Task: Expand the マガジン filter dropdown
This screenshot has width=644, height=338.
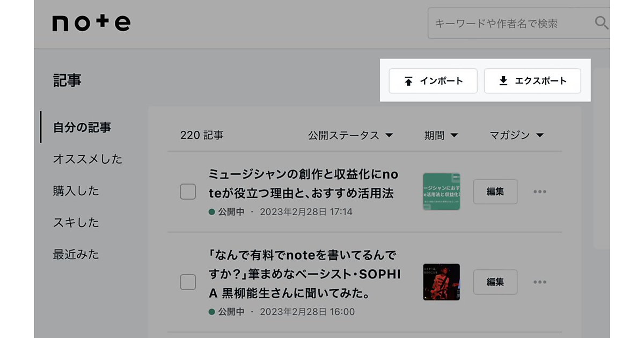Action: pyautogui.click(x=516, y=135)
